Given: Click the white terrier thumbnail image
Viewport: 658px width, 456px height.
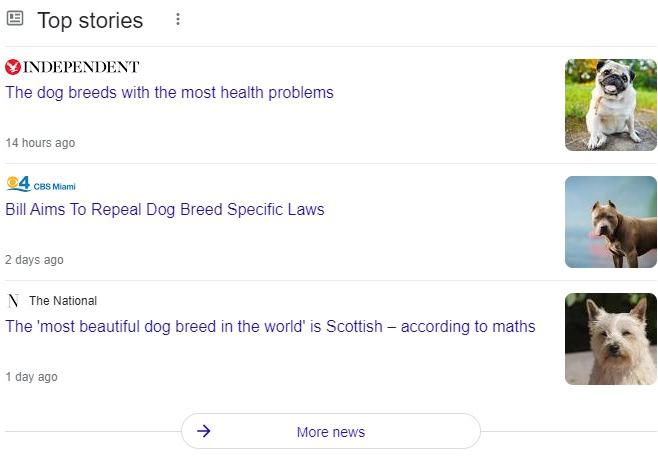Looking at the screenshot, I should click(610, 339).
